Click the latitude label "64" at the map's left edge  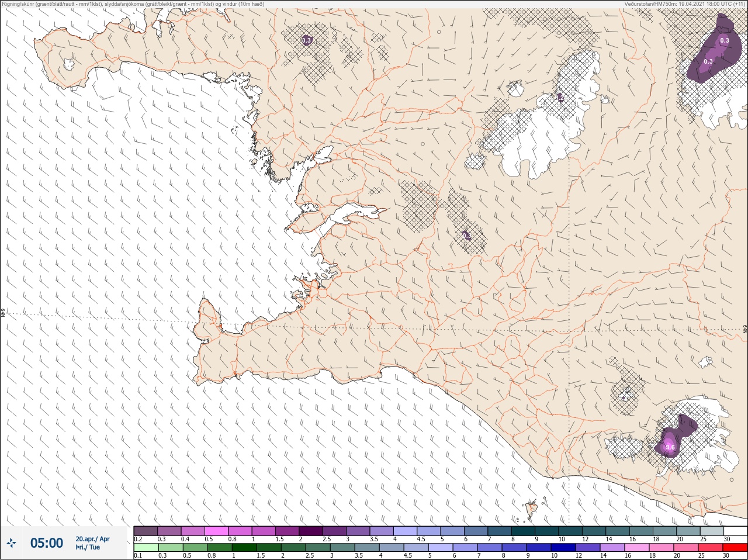[x=3, y=313]
